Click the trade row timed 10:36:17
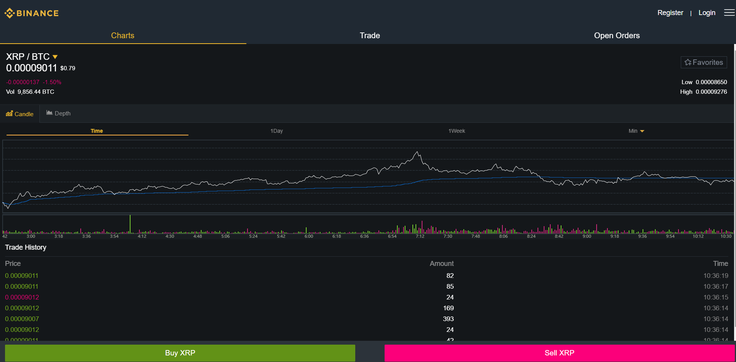736x362 pixels. point(368,286)
